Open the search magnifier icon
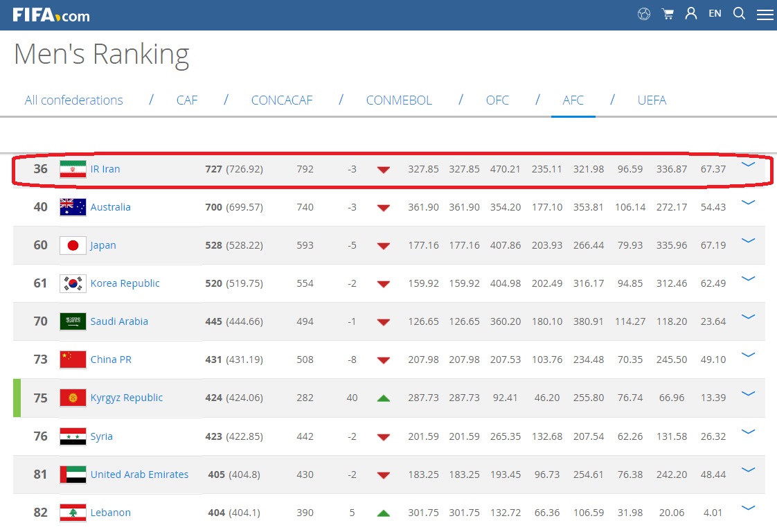 (x=739, y=14)
